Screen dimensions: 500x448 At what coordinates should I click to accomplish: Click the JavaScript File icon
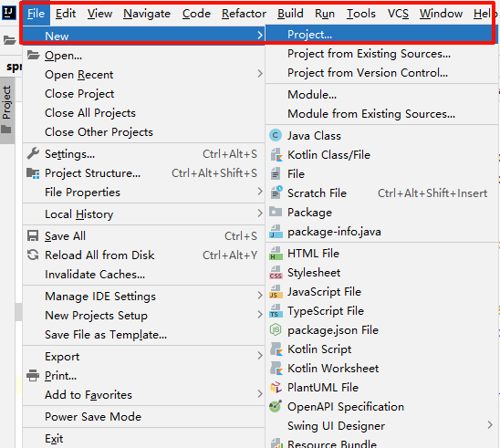pos(276,292)
